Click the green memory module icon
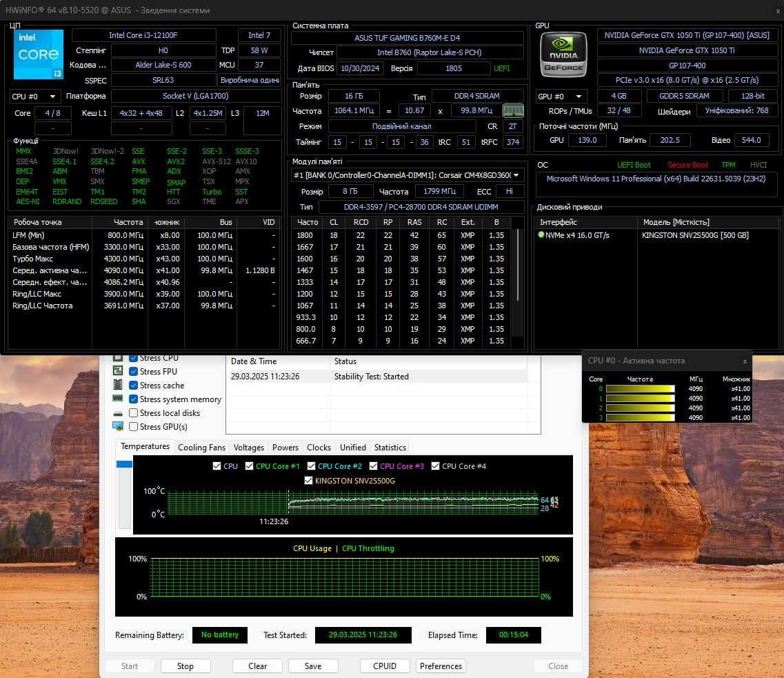The width and height of the screenshot is (784, 678). (512, 110)
